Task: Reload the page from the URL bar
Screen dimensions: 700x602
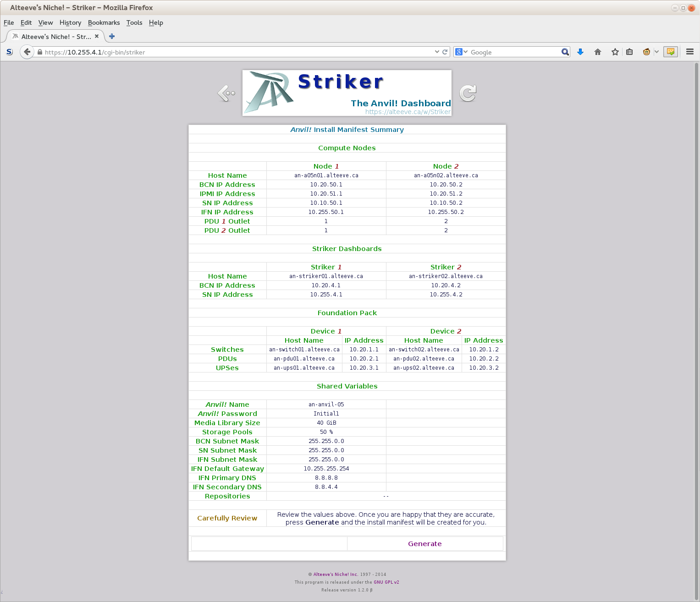Action: tap(445, 52)
